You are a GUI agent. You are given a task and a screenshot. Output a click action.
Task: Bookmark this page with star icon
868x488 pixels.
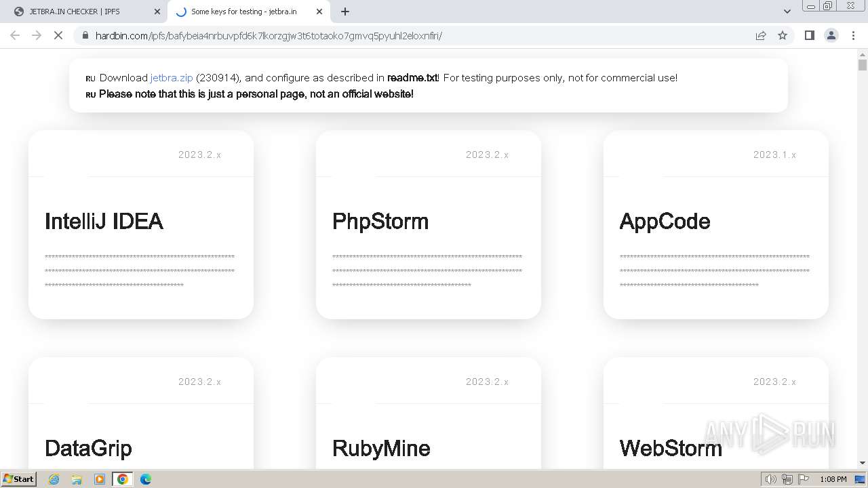[783, 35]
